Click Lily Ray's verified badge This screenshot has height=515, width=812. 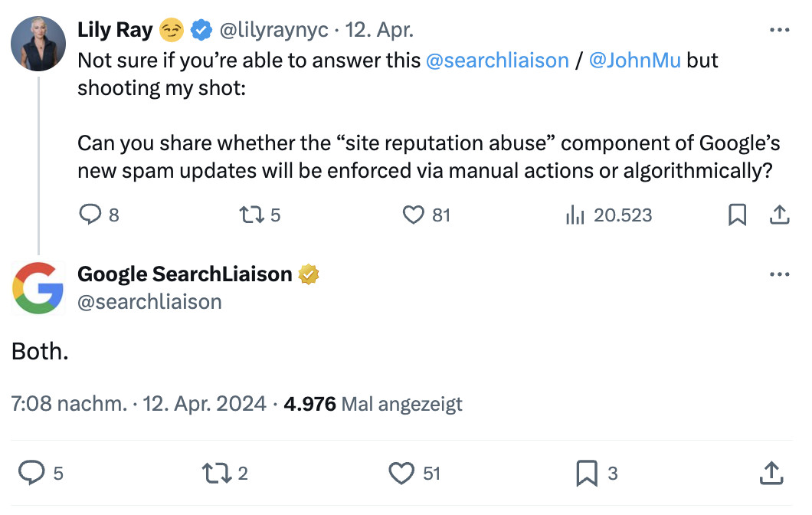pos(201,29)
